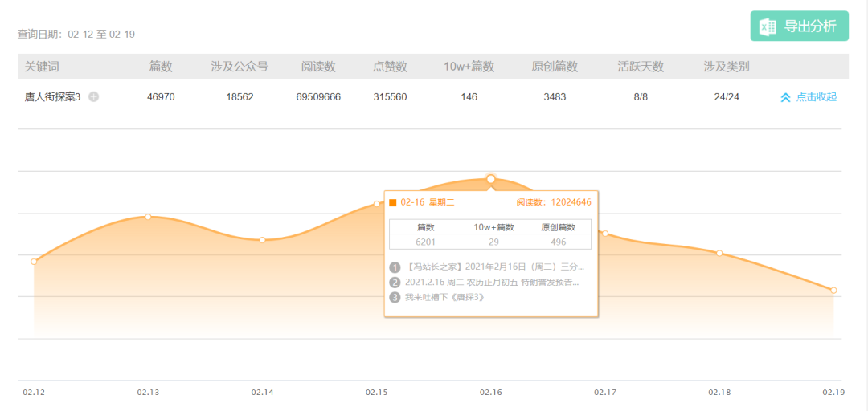The height and width of the screenshot is (411, 868).
Task: Click the 02.12 x-axis label
Action: coord(34,393)
